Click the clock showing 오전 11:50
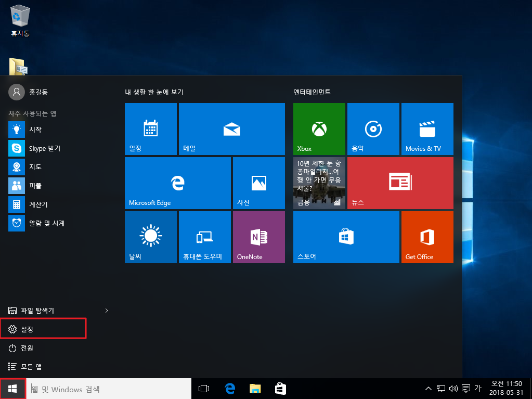 coord(507,389)
